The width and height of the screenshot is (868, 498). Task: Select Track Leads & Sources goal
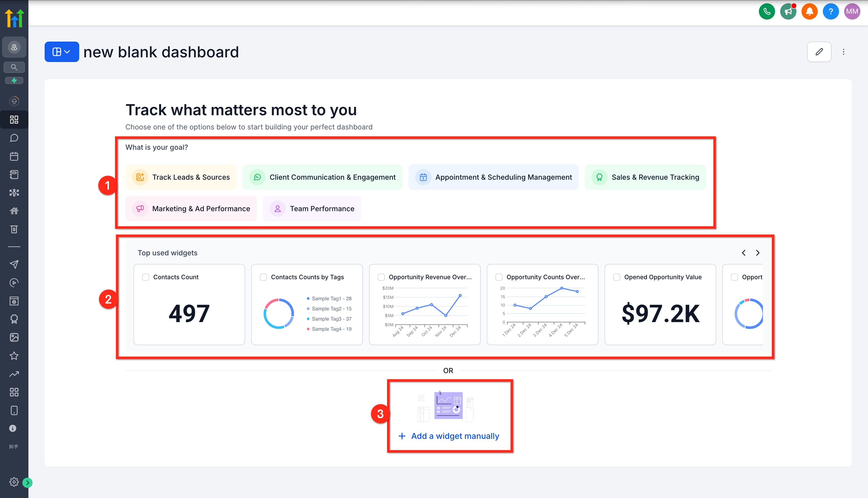[x=181, y=177]
